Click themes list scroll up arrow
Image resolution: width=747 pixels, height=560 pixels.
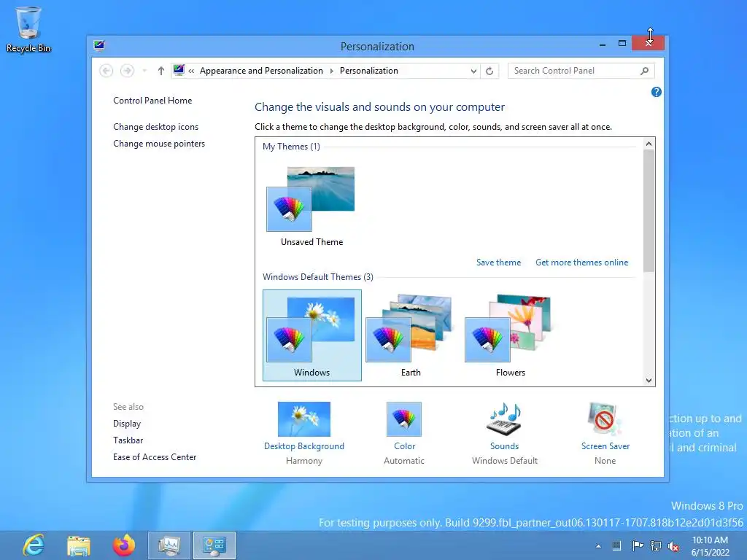coord(649,144)
